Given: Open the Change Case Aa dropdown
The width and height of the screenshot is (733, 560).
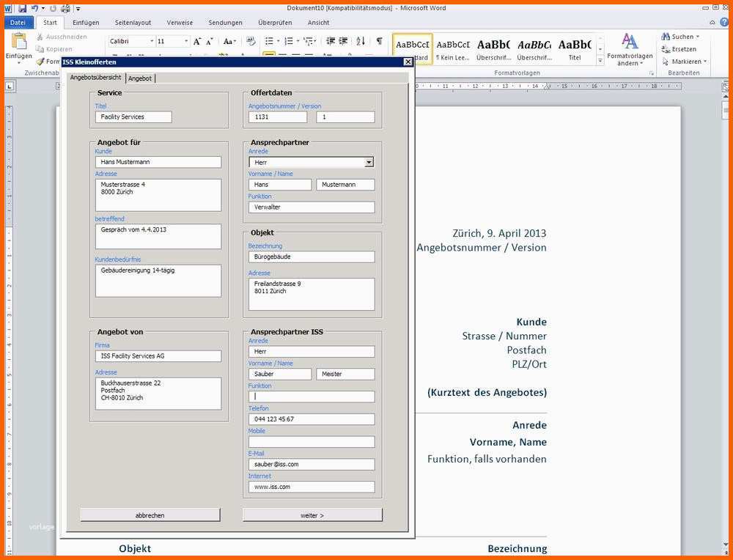Looking at the screenshot, I should pyautogui.click(x=229, y=42).
